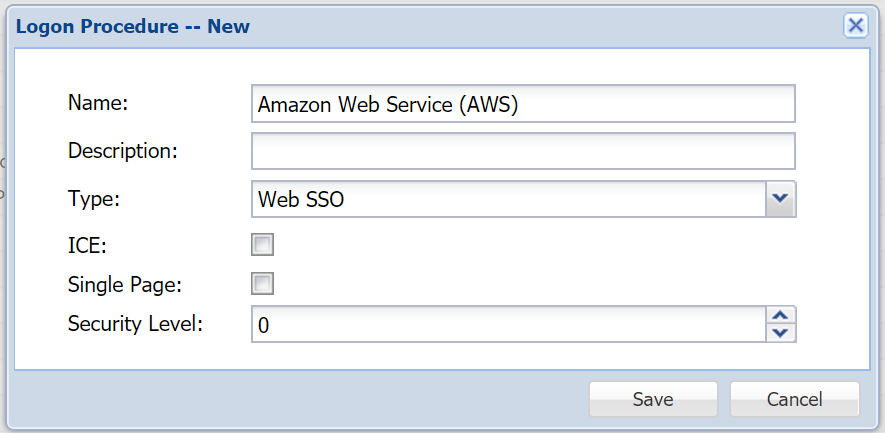Enable the ICE checkbox
Image resolution: width=885 pixels, height=433 pixels.
point(263,245)
